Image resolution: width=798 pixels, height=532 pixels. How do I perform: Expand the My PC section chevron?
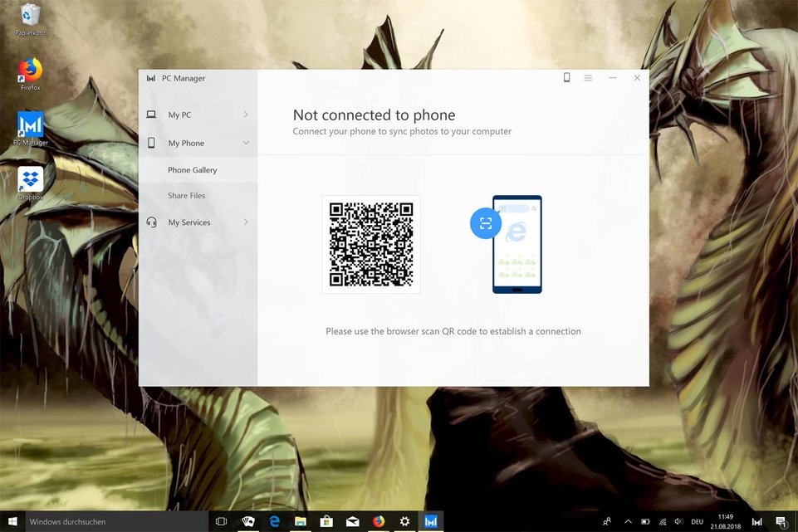247,113
